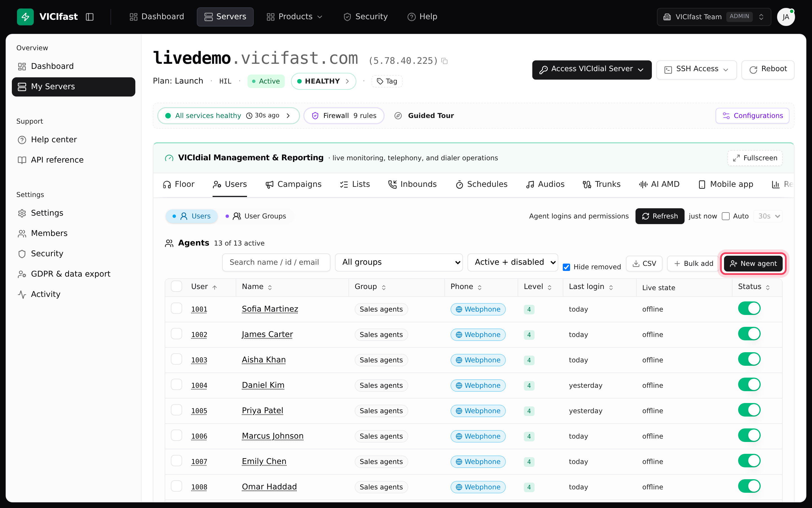This screenshot has height=508, width=812.
Task: Open the VICIfast Team switcher
Action: coord(714,17)
